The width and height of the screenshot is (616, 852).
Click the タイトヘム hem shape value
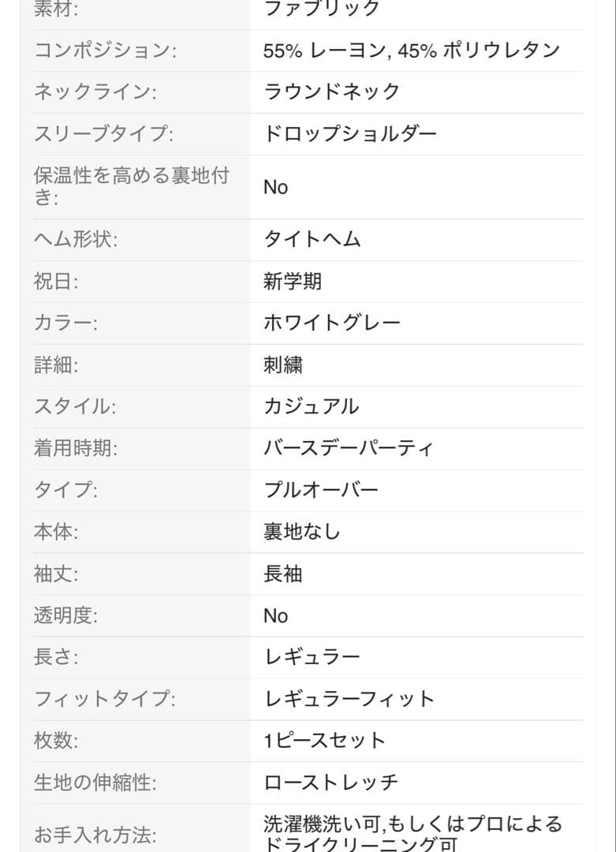click(312, 239)
